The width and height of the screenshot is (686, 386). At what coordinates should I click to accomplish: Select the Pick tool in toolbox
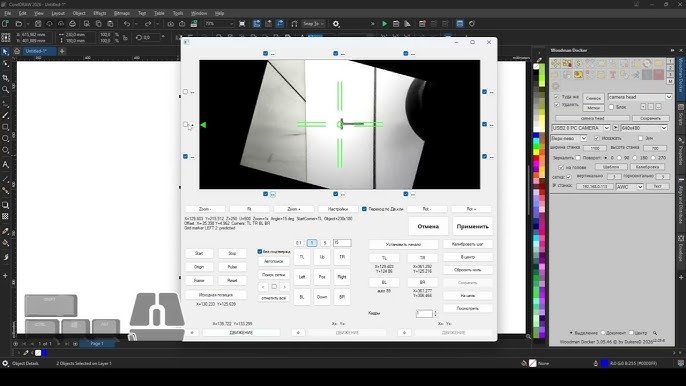point(5,52)
